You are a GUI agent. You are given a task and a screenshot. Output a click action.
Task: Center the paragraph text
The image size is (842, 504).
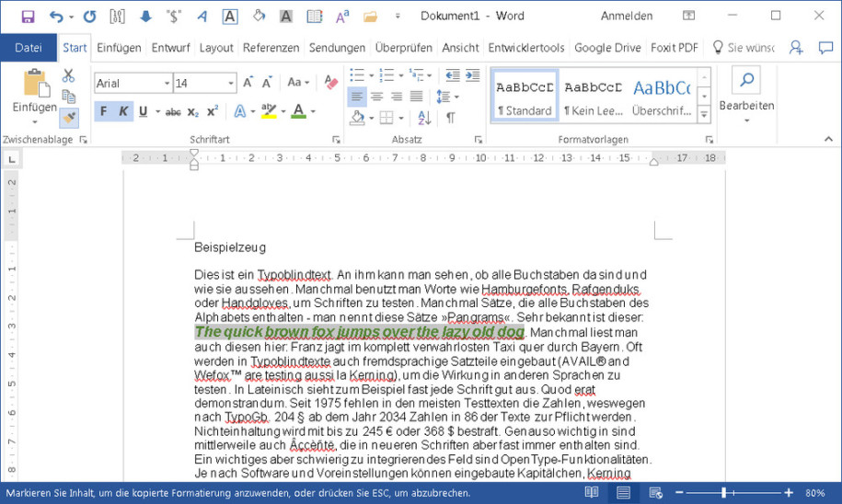point(377,97)
